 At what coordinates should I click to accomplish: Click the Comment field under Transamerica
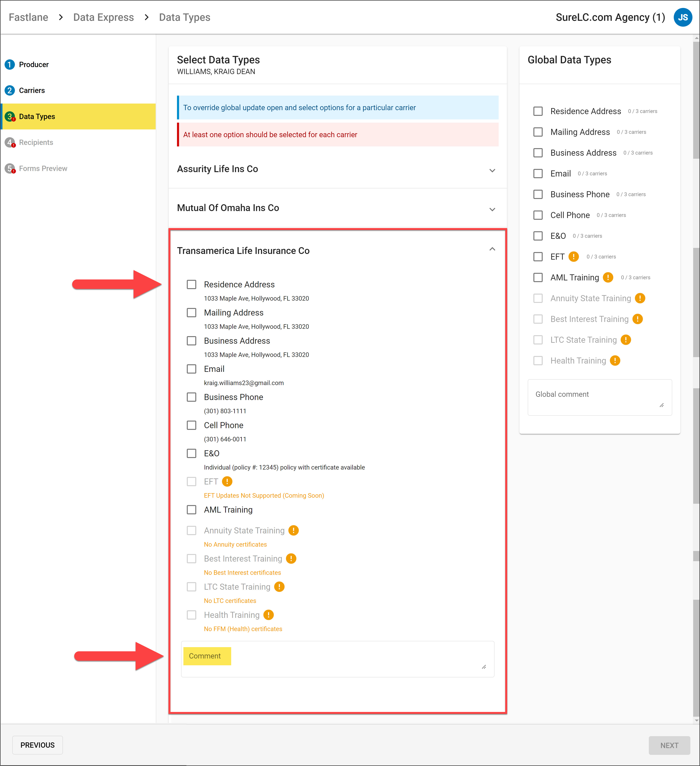click(x=207, y=656)
